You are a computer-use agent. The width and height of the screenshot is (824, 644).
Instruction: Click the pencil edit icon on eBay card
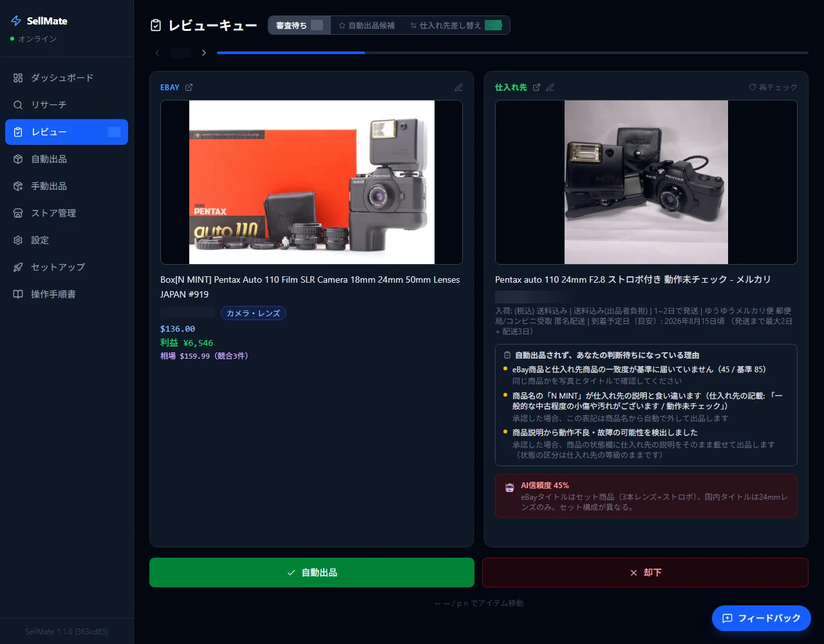(x=458, y=88)
